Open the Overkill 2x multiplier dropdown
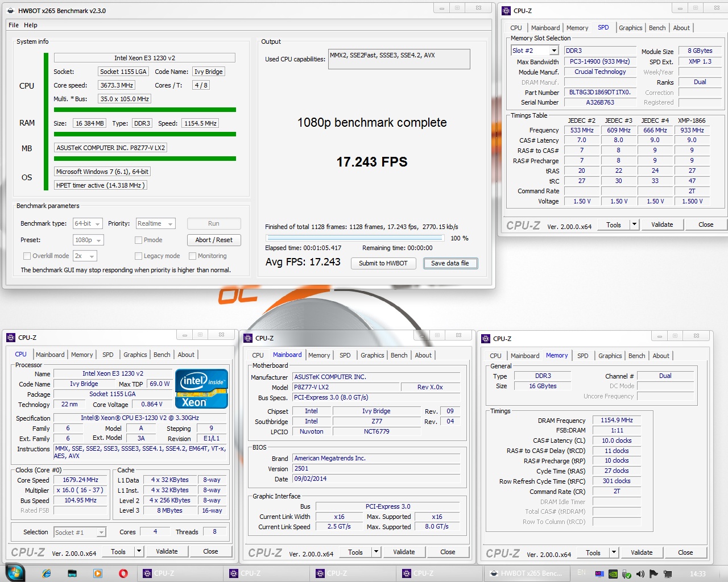Viewport: 728px width, 582px height. click(84, 256)
